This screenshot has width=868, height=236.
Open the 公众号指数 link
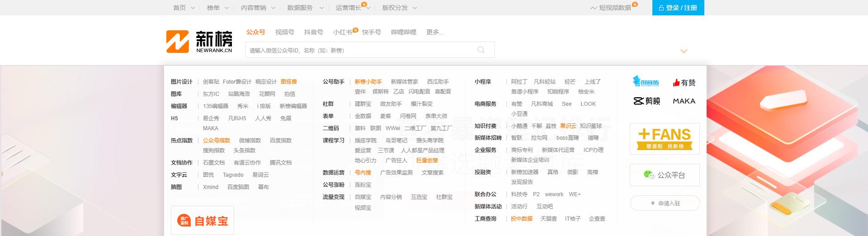point(217,141)
